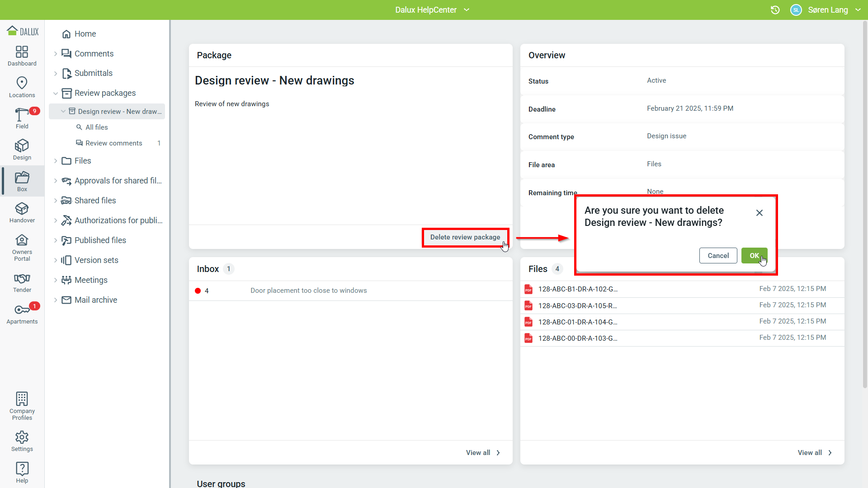This screenshot has width=868, height=488.
Task: Expand the Submittals tree node
Action: pos(56,73)
